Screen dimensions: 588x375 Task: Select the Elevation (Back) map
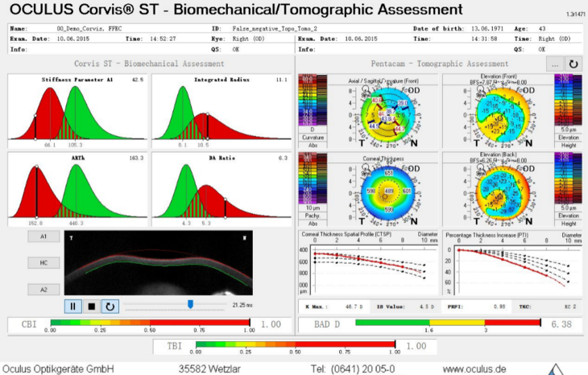coord(498,190)
